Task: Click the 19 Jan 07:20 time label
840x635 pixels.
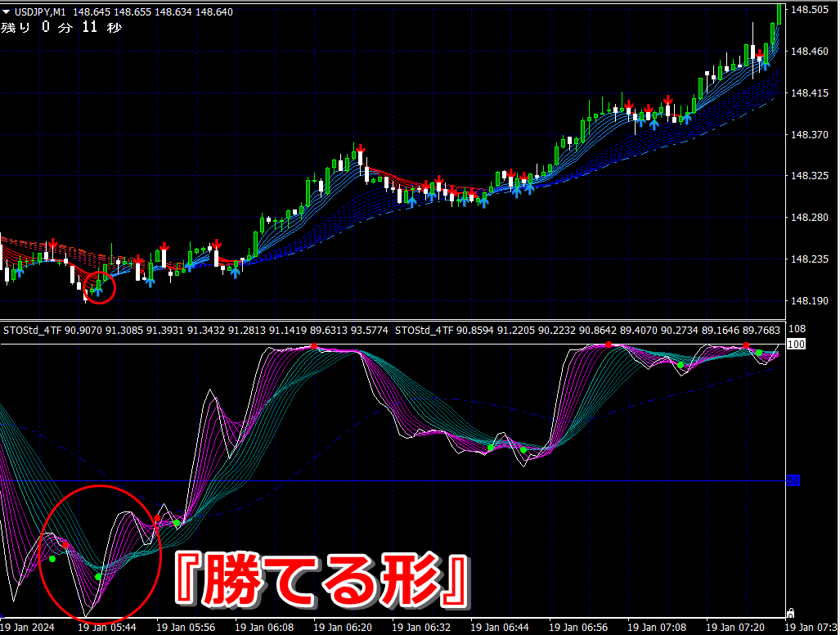Action: point(735,627)
